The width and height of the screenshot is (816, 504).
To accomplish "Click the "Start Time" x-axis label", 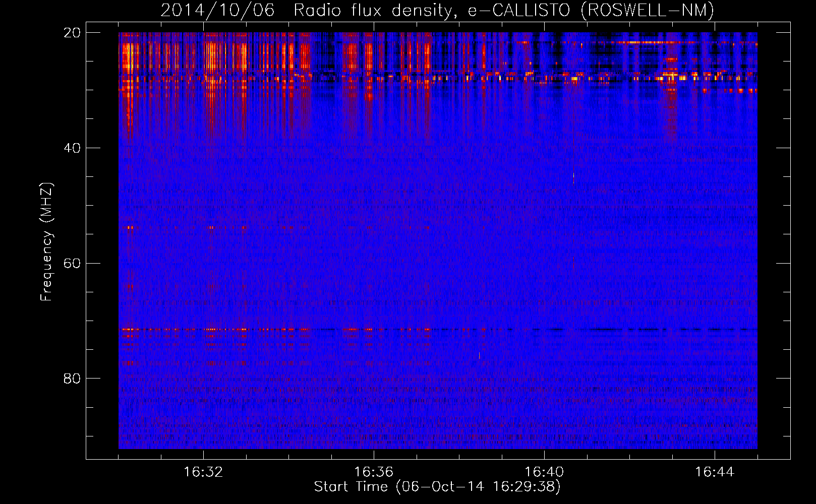I will (437, 486).
